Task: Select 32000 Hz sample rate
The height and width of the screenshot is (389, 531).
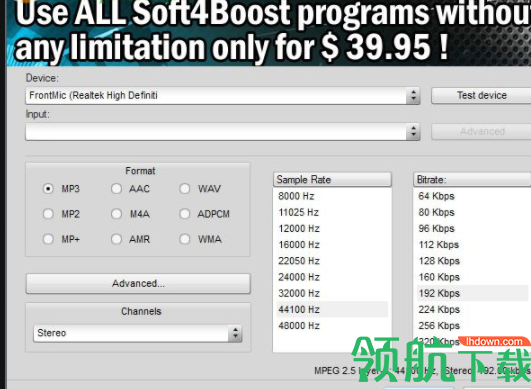Action: pyautogui.click(x=332, y=294)
